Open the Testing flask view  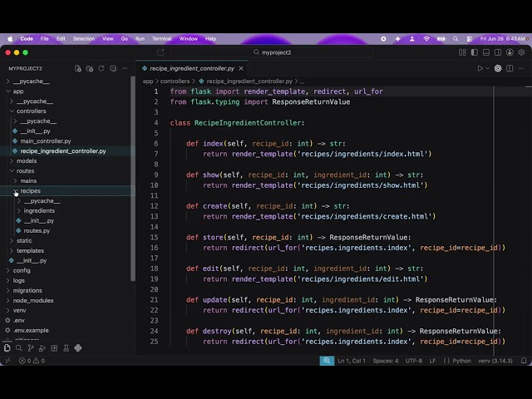coord(66,348)
